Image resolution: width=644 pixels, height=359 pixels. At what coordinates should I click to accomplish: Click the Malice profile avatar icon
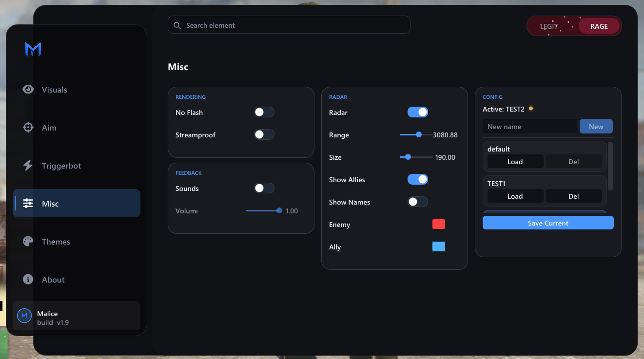[x=24, y=316]
